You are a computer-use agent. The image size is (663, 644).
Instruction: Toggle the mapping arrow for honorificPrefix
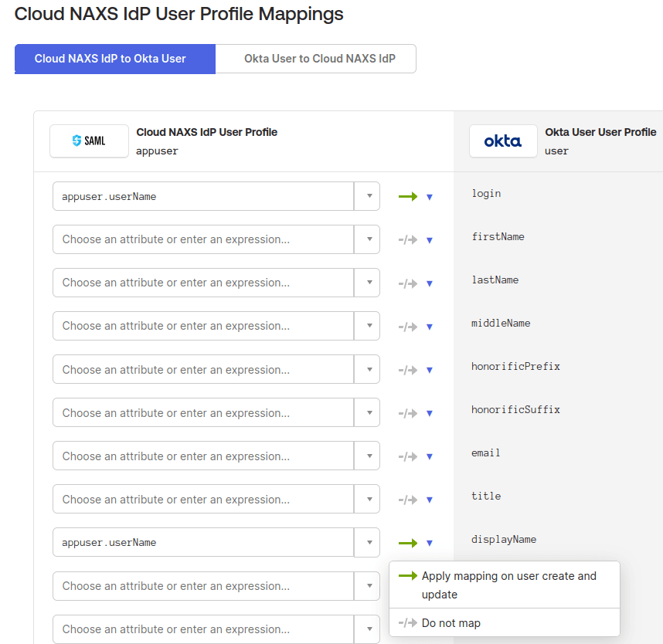[x=416, y=370]
